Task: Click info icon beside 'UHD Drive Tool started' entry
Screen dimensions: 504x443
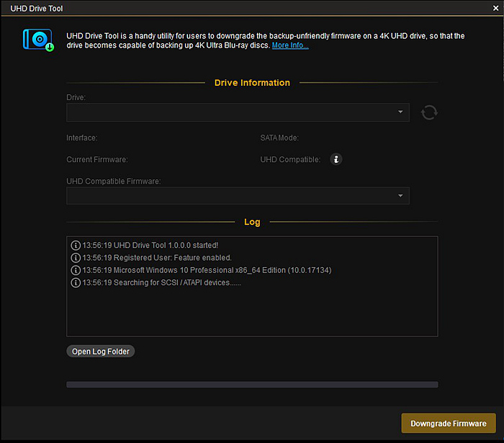Action: pyautogui.click(x=76, y=245)
